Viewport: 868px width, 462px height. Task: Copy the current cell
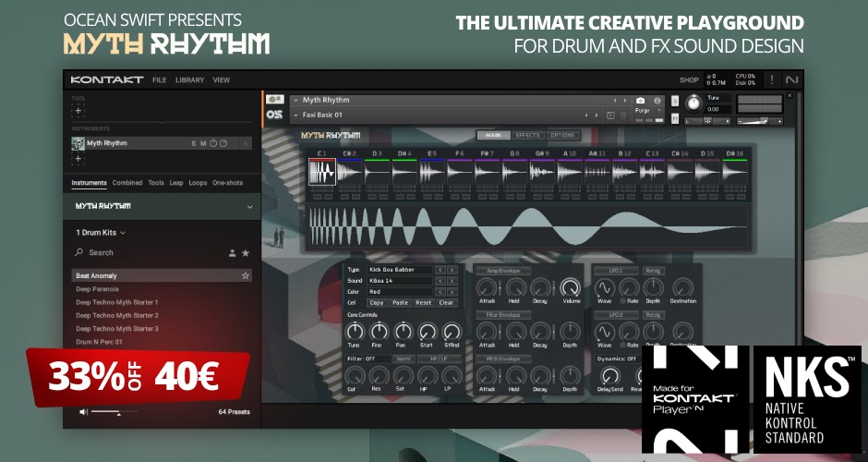(377, 303)
